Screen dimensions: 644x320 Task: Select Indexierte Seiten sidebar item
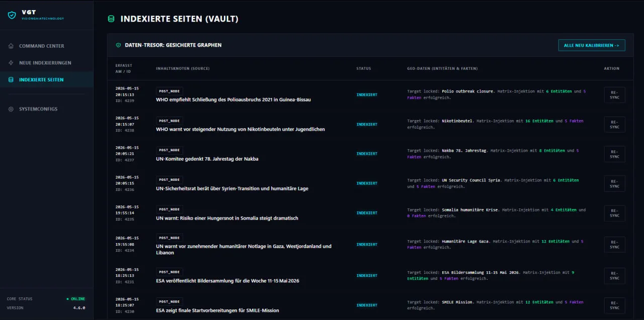pyautogui.click(x=46, y=79)
